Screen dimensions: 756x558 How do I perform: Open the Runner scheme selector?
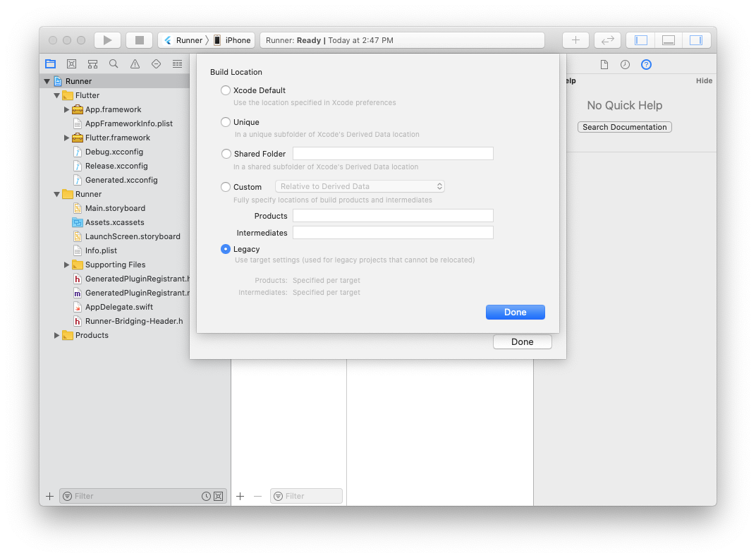[x=183, y=40]
